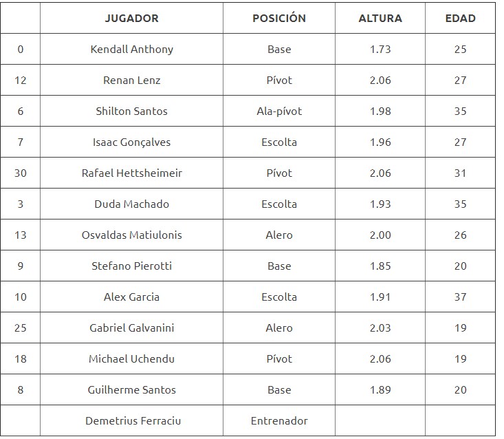The height and width of the screenshot is (439, 504).
Task: Click Guilherme Santos name cell
Action: 132,390
